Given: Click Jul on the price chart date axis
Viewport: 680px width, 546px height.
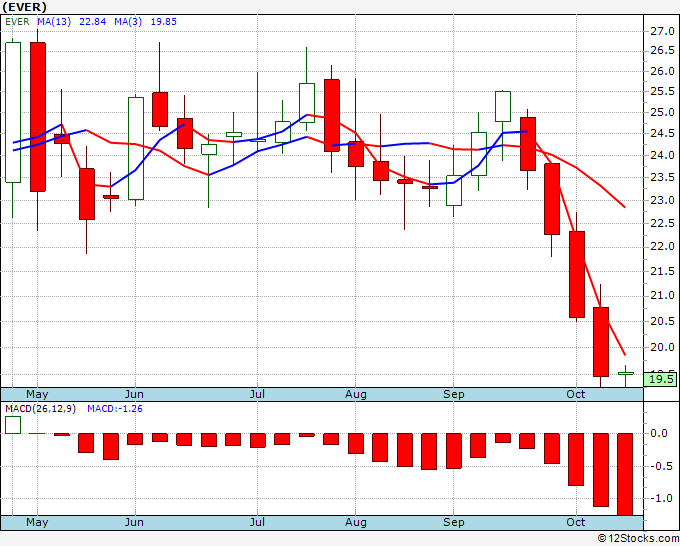Looking at the screenshot, I should 257,395.
